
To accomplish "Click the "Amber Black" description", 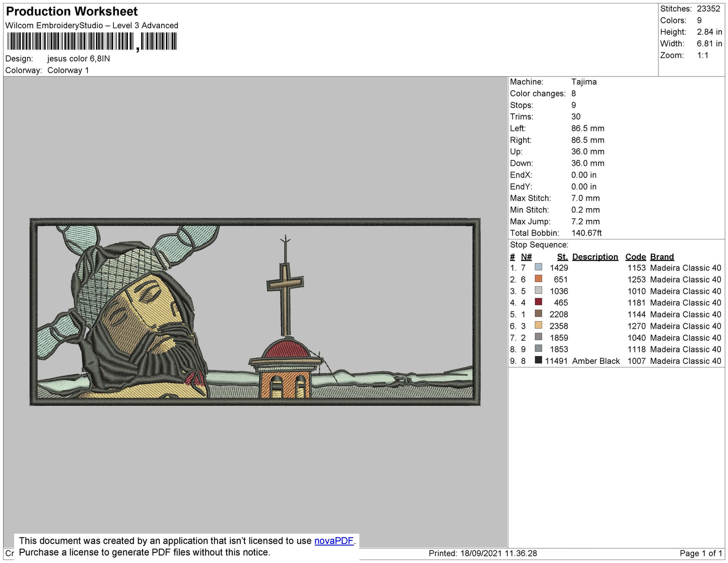I will coord(596,361).
